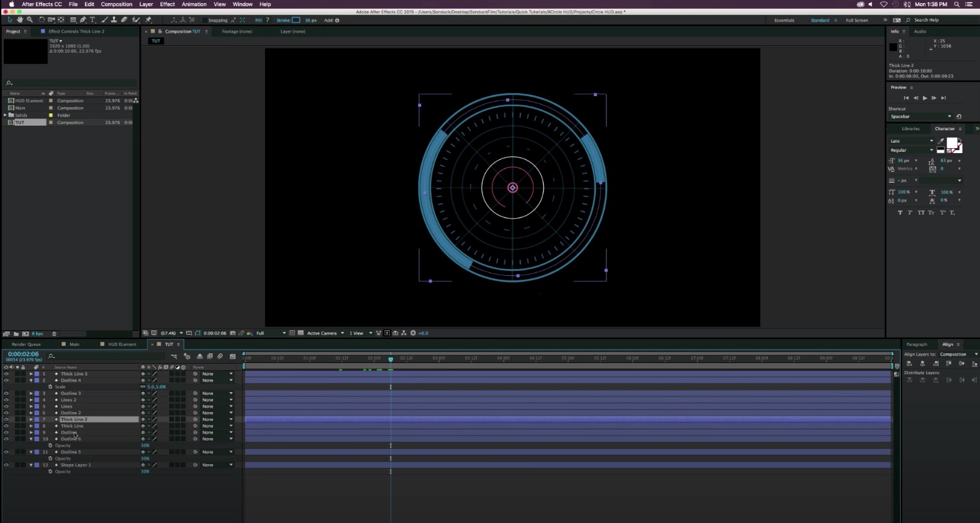
Task: Toggle visibility of Shape Layer 1
Action: coord(6,465)
